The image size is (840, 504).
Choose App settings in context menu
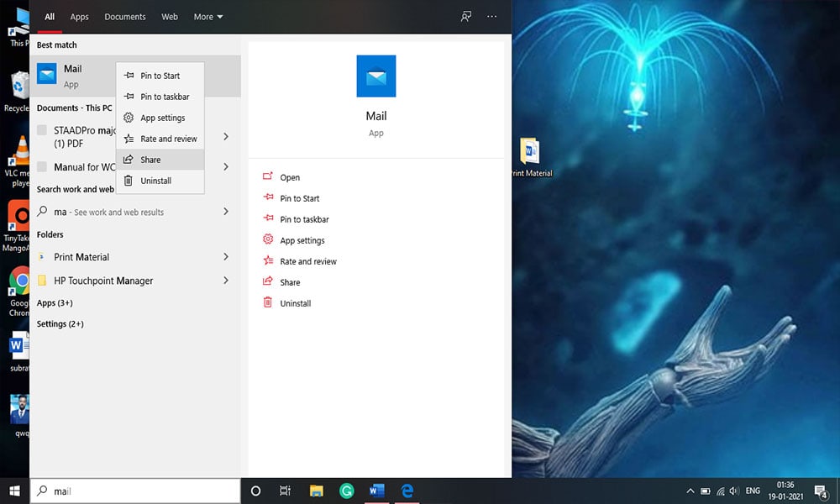(160, 118)
